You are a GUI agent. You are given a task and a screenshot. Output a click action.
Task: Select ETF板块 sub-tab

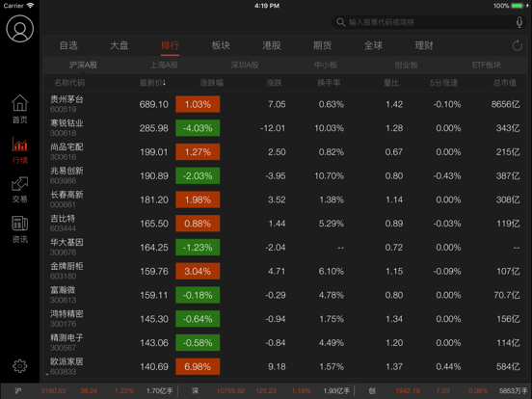[487, 65]
